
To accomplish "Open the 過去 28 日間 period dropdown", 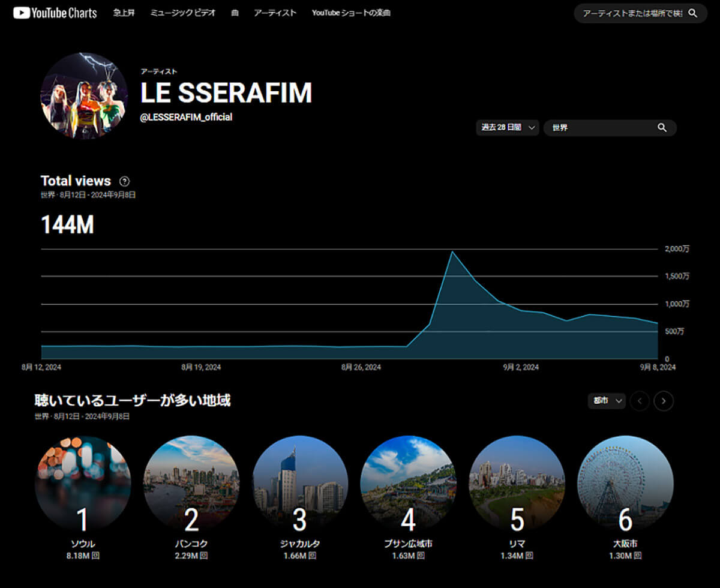I will [x=508, y=128].
